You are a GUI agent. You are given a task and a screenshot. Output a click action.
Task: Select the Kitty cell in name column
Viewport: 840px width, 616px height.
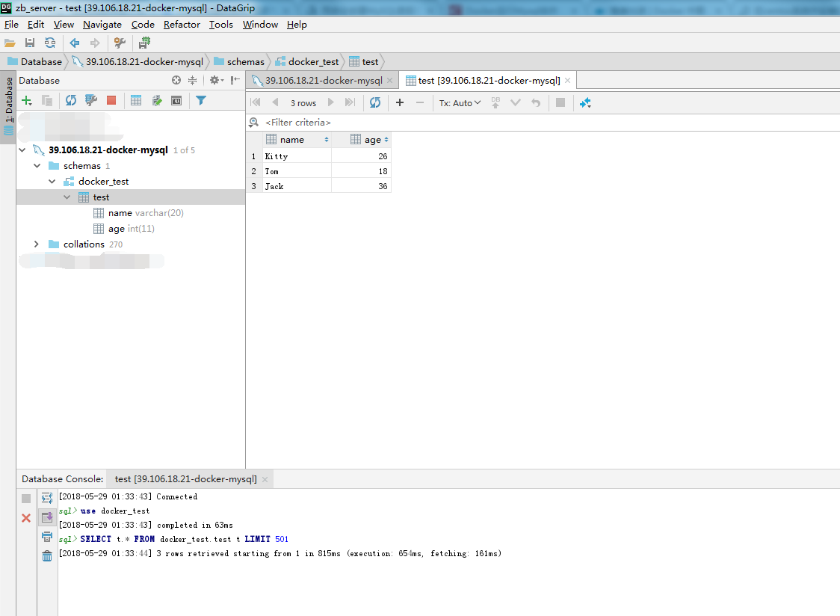click(297, 156)
